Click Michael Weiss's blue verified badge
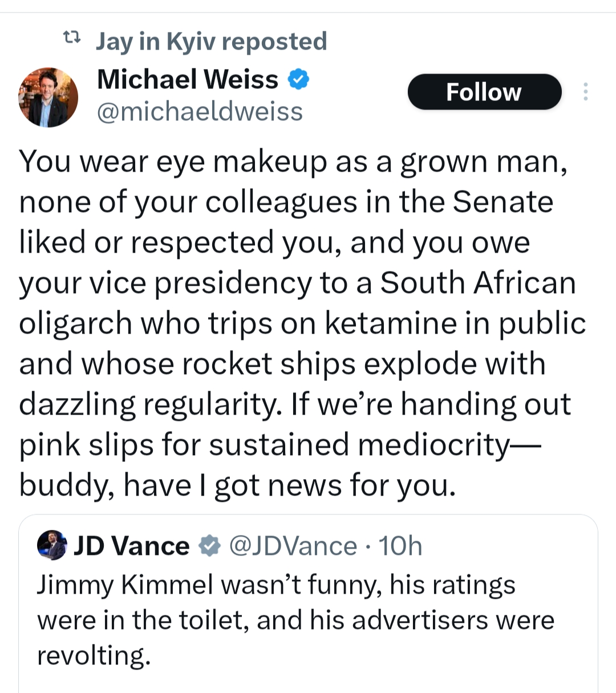616x693 pixels. point(298,79)
